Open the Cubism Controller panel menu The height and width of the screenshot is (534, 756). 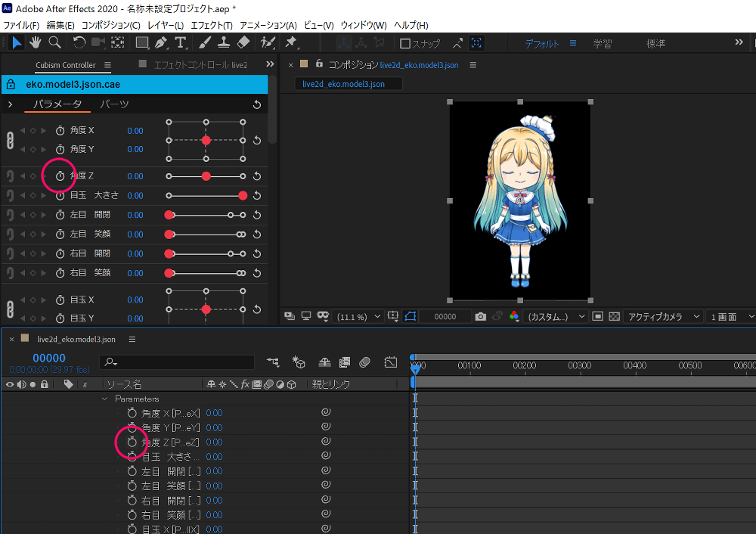[107, 64]
